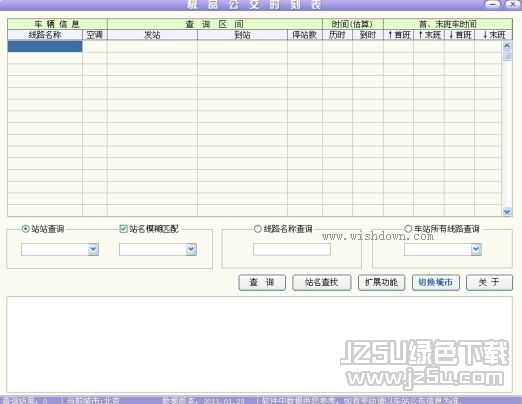Click the 当前城市 status bar entry
The width and height of the screenshot is (522, 404).
click(x=93, y=400)
